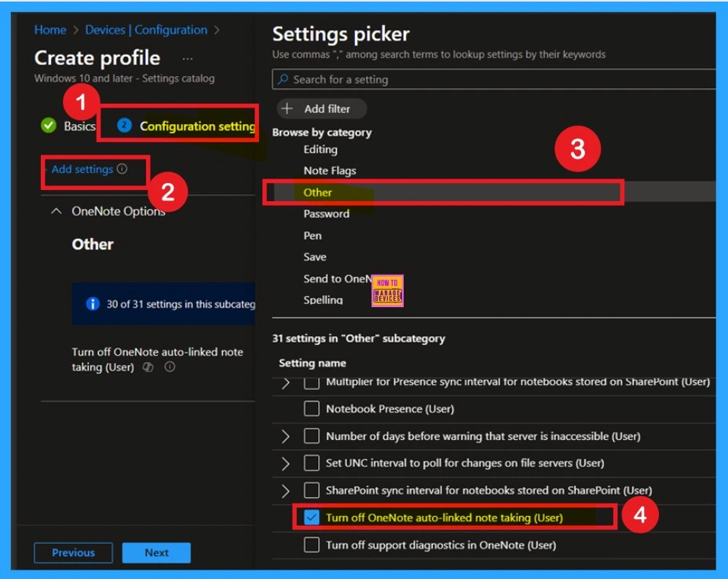Open Devices | Configuration breadcrumb link

(146, 30)
